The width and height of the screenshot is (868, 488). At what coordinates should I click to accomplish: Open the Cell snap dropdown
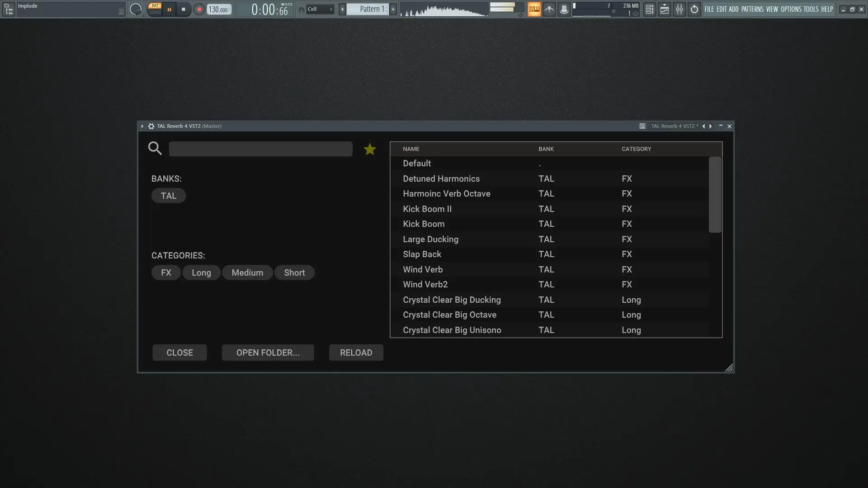[x=320, y=9]
